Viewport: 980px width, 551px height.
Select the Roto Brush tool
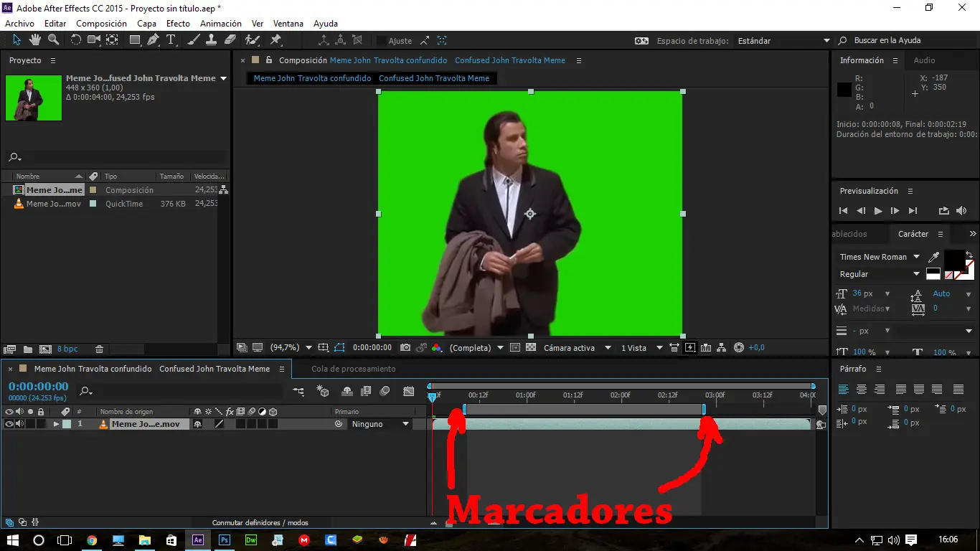coord(253,40)
